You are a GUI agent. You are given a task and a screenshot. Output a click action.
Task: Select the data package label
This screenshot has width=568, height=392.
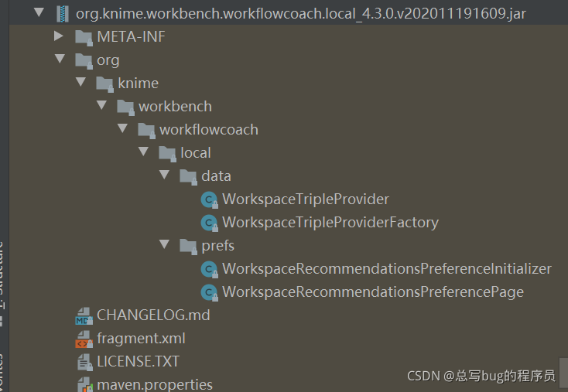216,176
